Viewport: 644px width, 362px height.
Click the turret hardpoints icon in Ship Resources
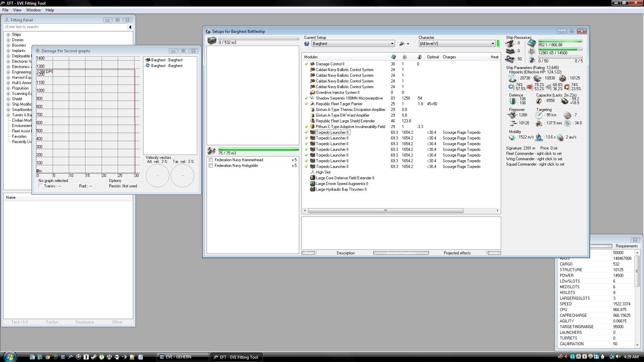(510, 43)
